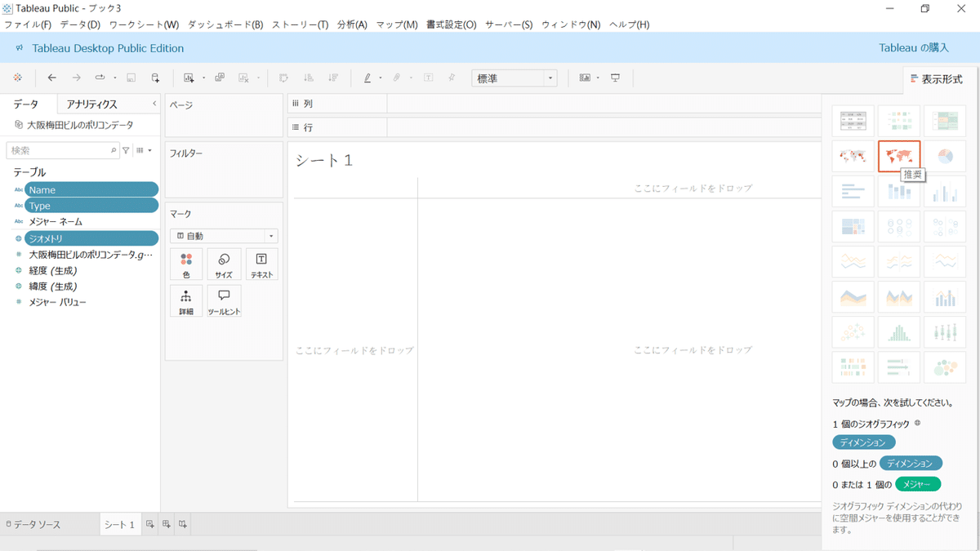The height and width of the screenshot is (551, 980).
Task: Open the dropdown arrow beside highlight pen icon
Action: click(381, 78)
